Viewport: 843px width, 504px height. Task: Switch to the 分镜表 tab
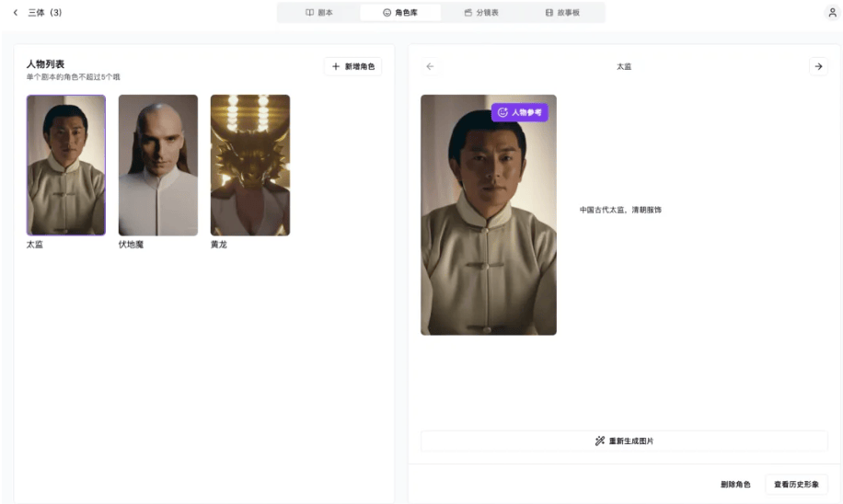(481, 12)
